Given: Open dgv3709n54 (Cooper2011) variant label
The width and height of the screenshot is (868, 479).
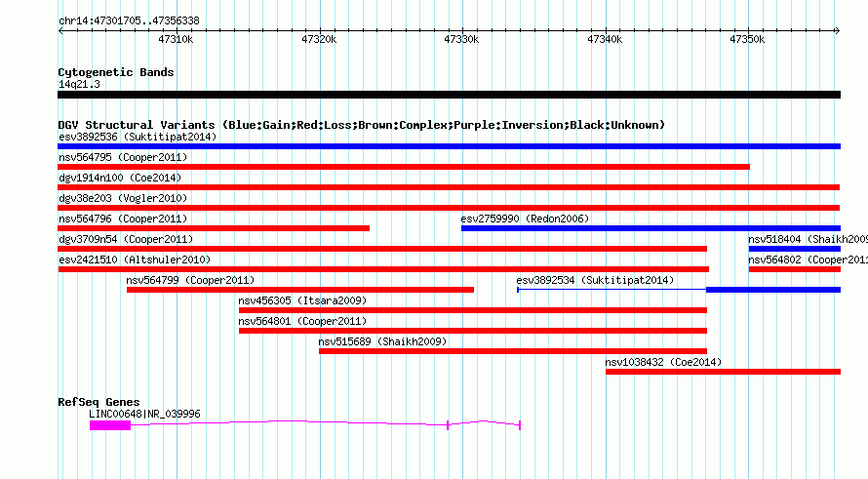Looking at the screenshot, I should click(x=126, y=239).
